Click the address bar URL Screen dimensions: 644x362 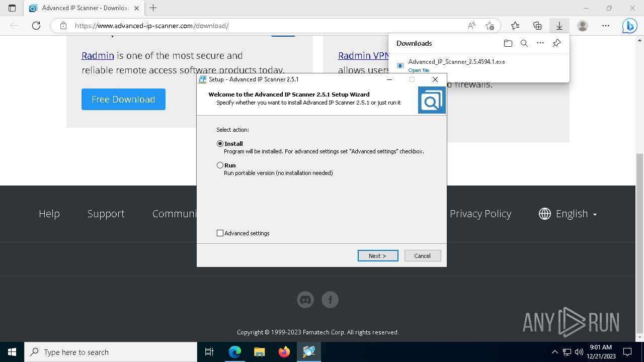click(x=152, y=26)
